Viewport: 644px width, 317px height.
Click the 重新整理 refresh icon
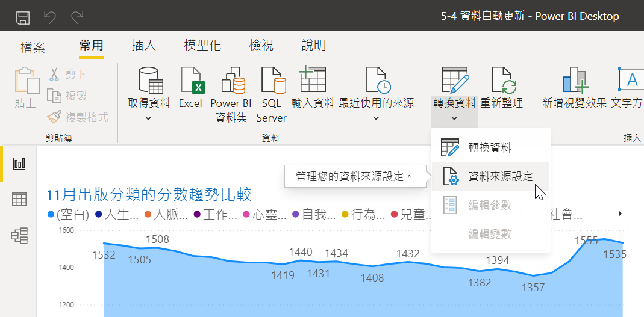point(504,81)
